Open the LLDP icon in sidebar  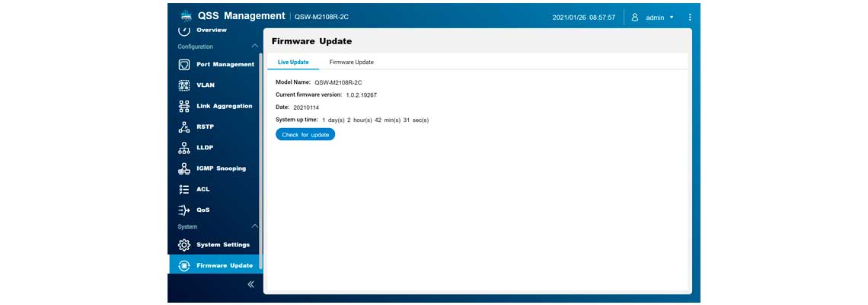click(x=183, y=148)
